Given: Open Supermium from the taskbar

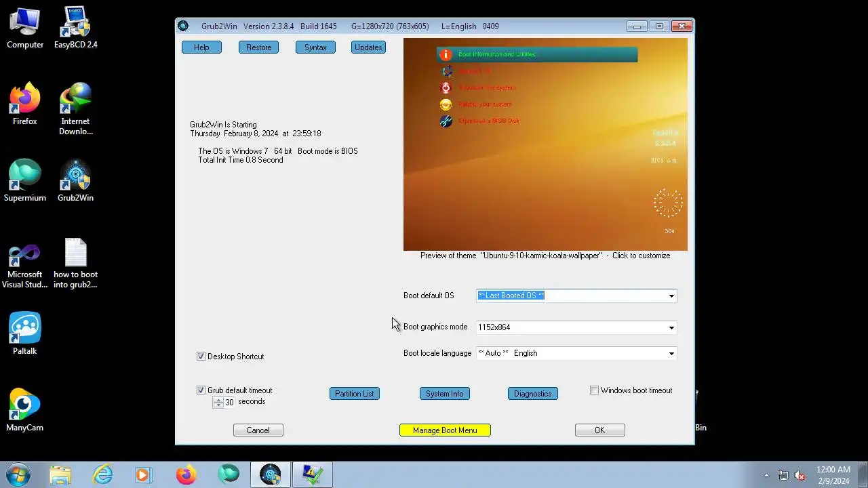Looking at the screenshot, I should (x=228, y=475).
